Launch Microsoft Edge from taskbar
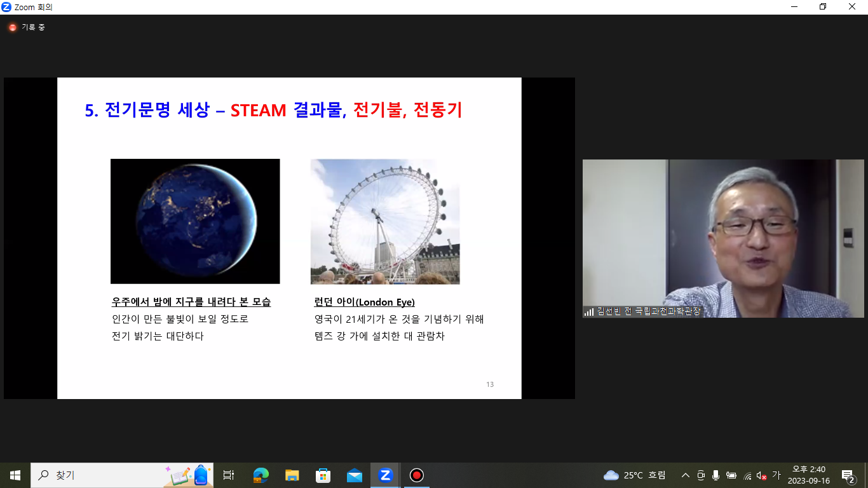The width and height of the screenshot is (868, 488). tap(261, 475)
